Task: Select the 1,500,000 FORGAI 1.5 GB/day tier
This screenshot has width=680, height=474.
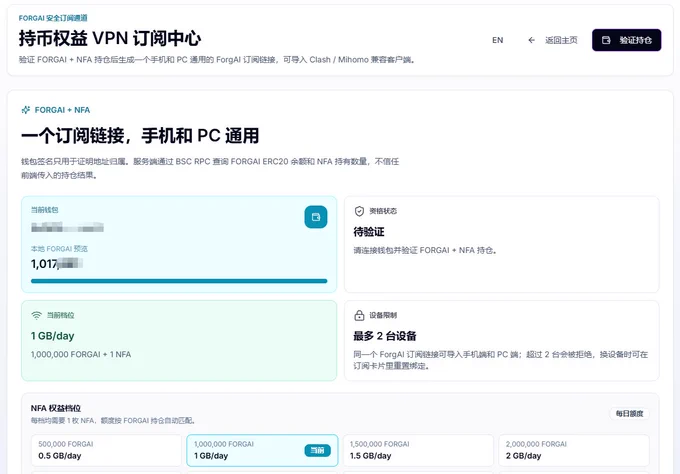Action: 418,450
